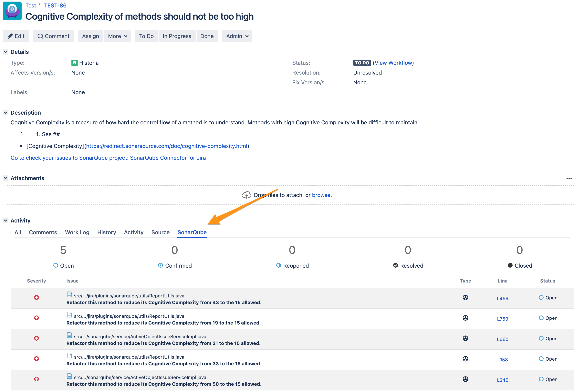Open the cognitive-complexity.html documentation link
The height and width of the screenshot is (392, 584).
click(167, 146)
